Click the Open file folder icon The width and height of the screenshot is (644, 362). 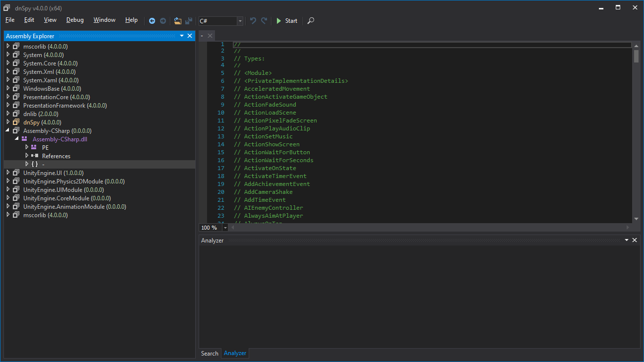pyautogui.click(x=177, y=21)
